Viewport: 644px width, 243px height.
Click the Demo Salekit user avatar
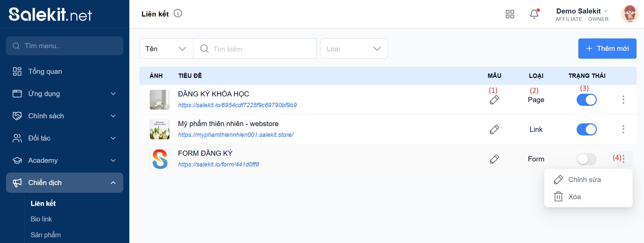pyautogui.click(x=629, y=14)
